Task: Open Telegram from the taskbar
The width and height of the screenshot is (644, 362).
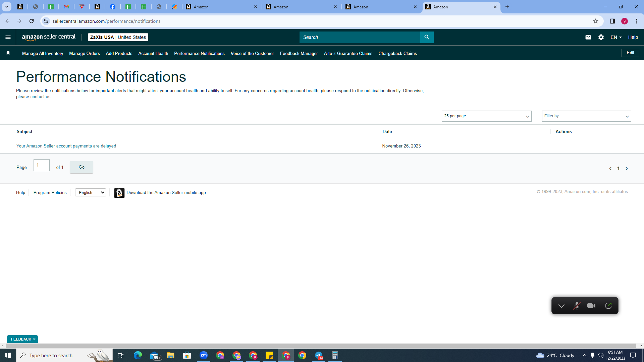Action: [319, 355]
